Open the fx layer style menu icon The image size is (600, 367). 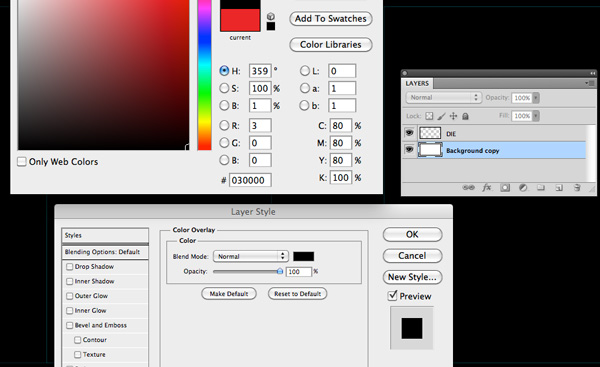pos(487,187)
